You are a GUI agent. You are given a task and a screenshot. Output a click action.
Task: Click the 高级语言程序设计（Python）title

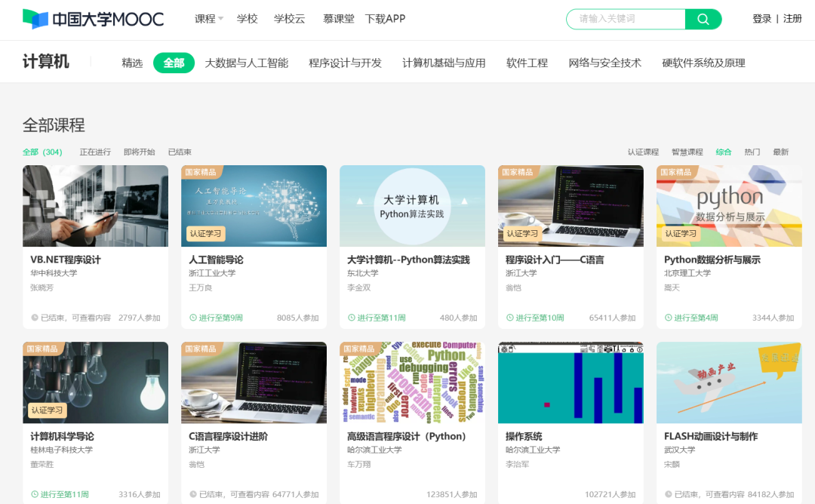[407, 436]
